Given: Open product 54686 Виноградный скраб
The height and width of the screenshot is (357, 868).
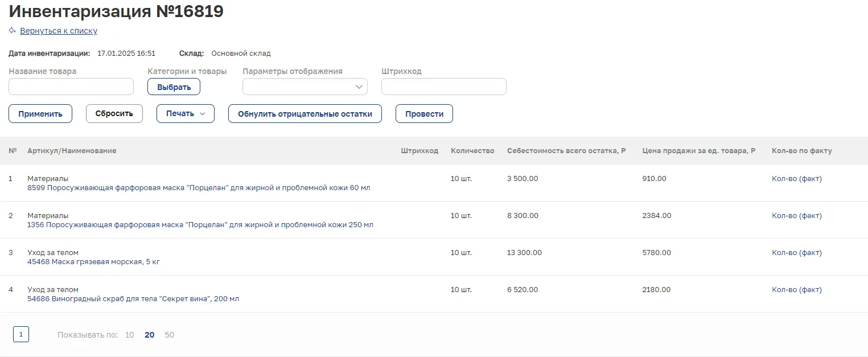Looking at the screenshot, I should tap(133, 299).
